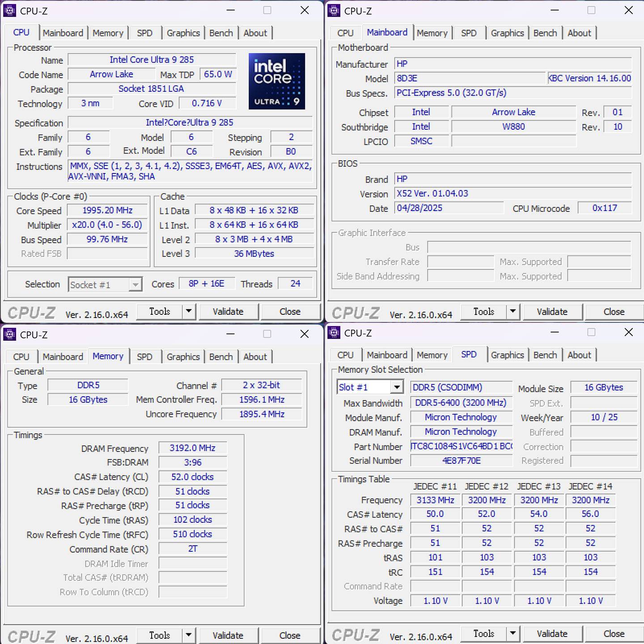Click the Close button in the Mainboard window
Image resolution: width=644 pixels, height=644 pixels.
[614, 312]
